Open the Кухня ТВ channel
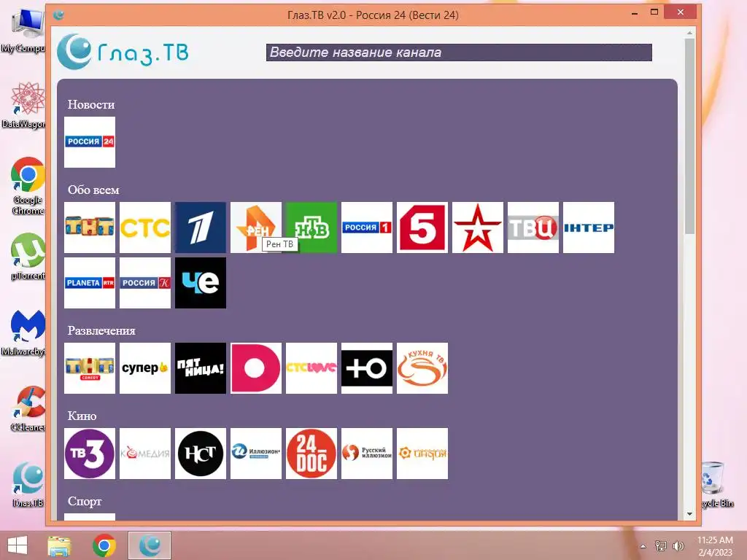The width and height of the screenshot is (747, 560). pos(422,368)
